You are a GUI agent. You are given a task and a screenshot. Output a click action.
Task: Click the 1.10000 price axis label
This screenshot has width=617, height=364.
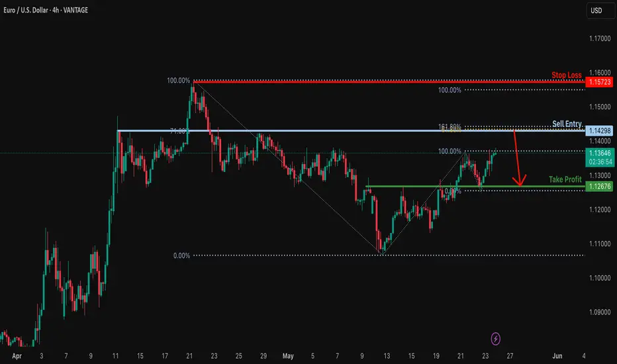pos(600,278)
